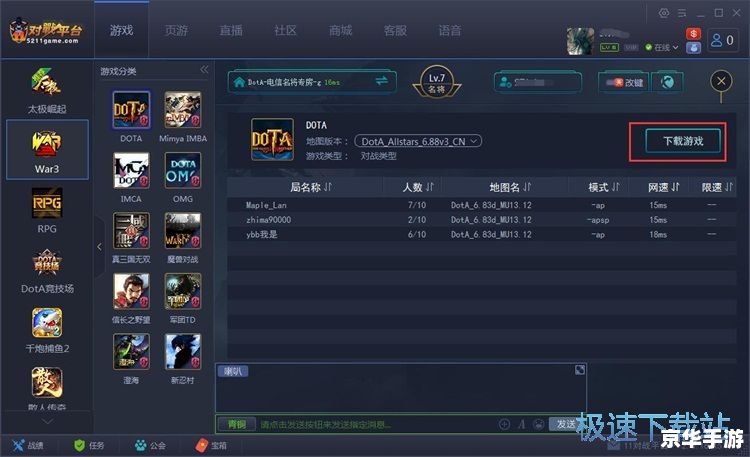The height and width of the screenshot is (457, 750).
Task: Insert an emoji in the chat
Action: 539,424
